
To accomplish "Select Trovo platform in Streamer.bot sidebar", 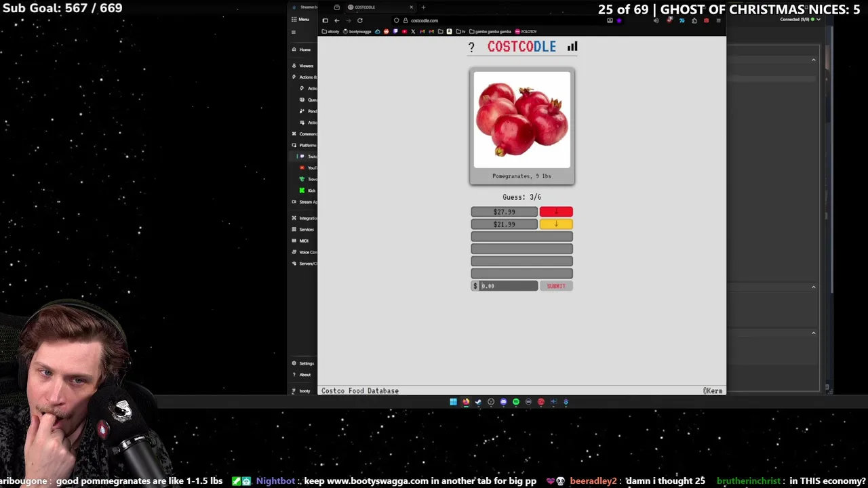I will [x=309, y=179].
